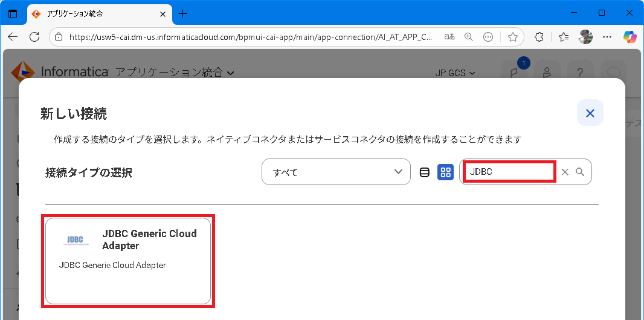Open browser extensions menu
The width and height of the screenshot is (644, 320).
point(539,37)
